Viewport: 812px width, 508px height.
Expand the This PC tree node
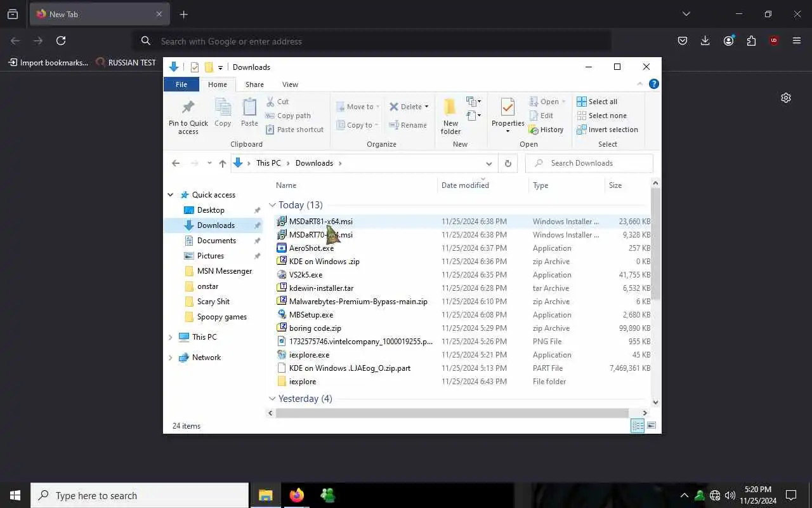tap(170, 337)
